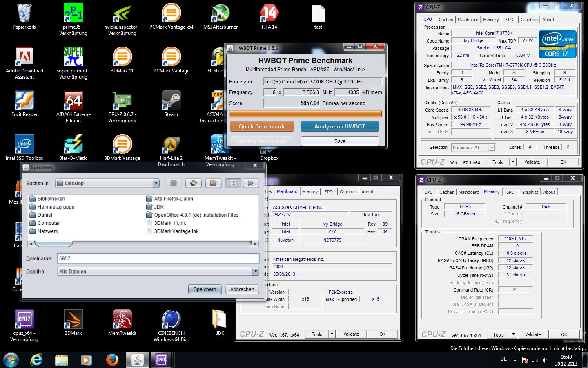Open Windows Media Player from taskbar
Viewport: 588px width, 368px height.
click(86, 360)
